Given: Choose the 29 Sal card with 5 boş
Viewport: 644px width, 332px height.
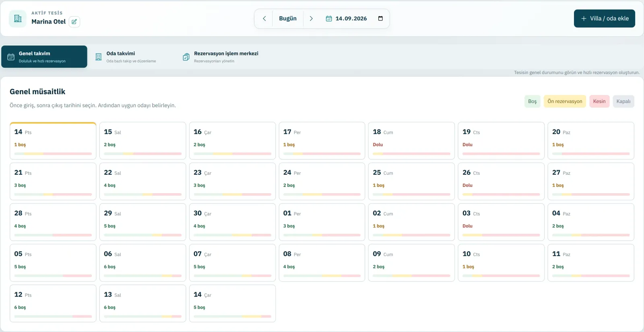Looking at the screenshot, I should pos(142,222).
